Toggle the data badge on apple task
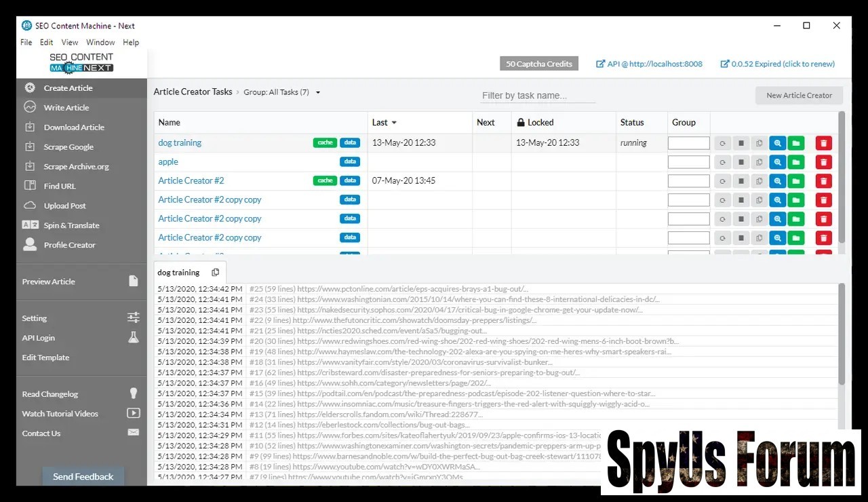 (350, 162)
